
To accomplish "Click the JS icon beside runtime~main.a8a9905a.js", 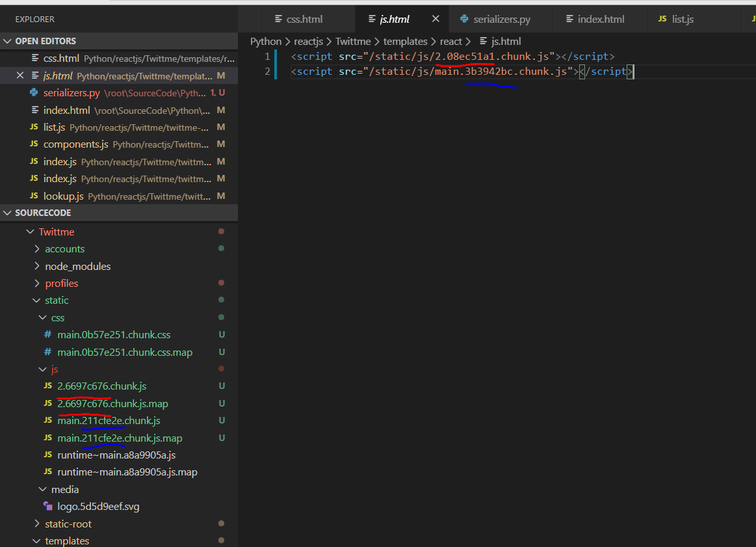I will [x=47, y=455].
